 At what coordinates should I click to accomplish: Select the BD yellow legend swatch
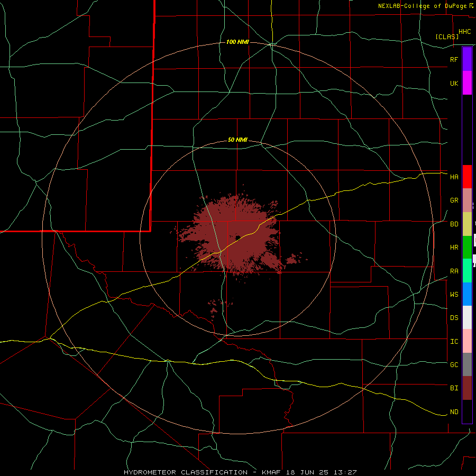(467, 224)
